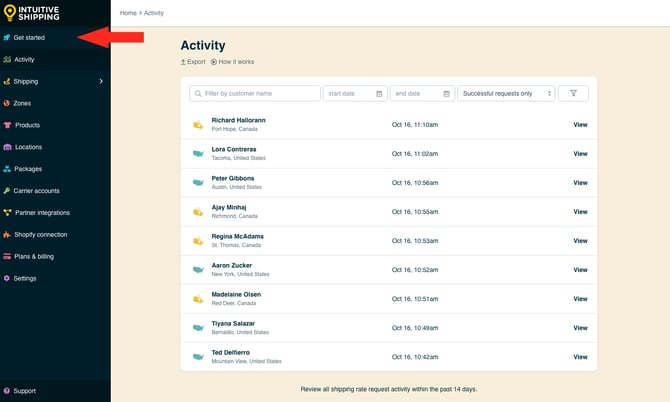
Task: Open the Get started page
Action: click(29, 38)
